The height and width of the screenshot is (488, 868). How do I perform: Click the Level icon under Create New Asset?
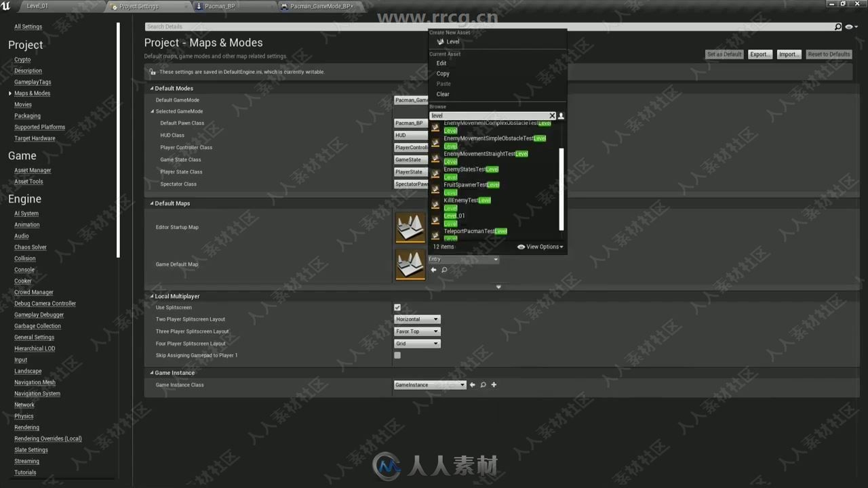[440, 42]
